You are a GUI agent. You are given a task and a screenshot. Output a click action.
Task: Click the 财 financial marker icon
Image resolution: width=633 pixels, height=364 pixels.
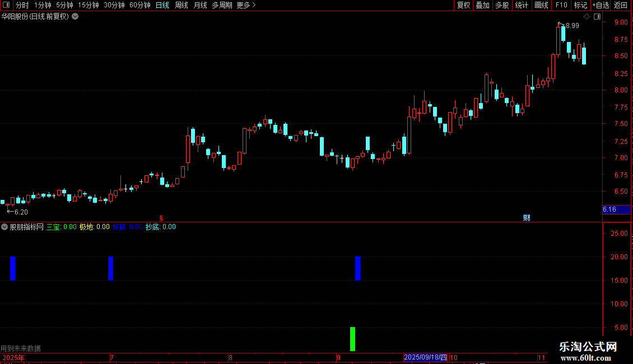tap(527, 218)
